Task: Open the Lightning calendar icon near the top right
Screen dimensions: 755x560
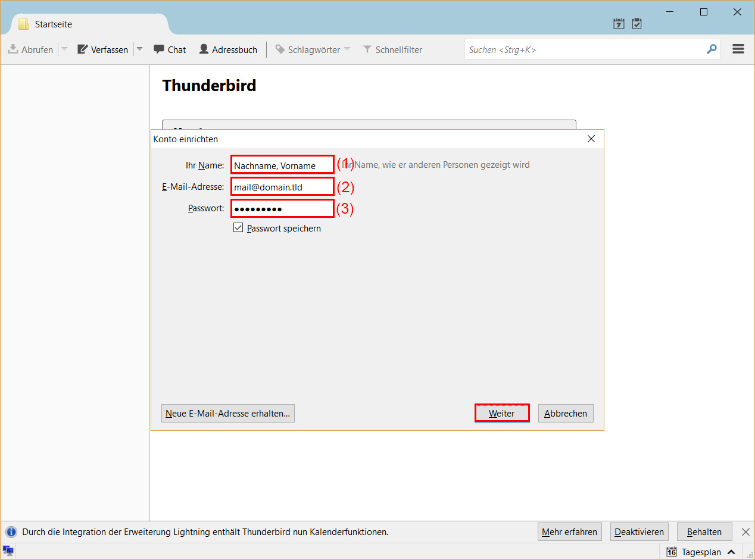Action: 619,23
